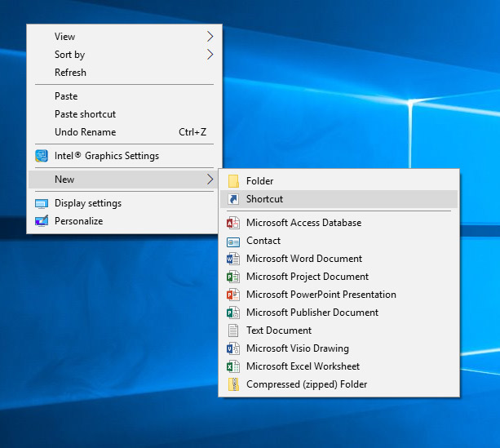
Task: Create a new Contact
Action: pos(339,241)
